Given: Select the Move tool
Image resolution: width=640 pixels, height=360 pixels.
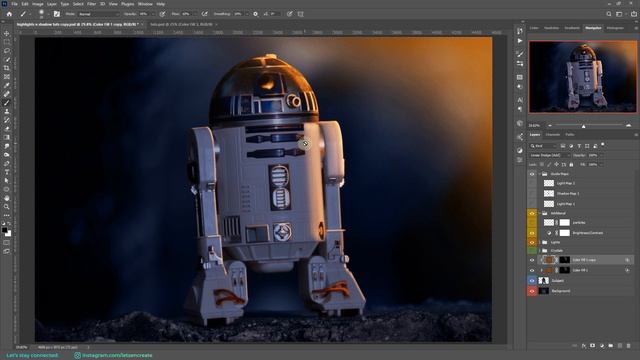Looking at the screenshot, I should (7, 33).
